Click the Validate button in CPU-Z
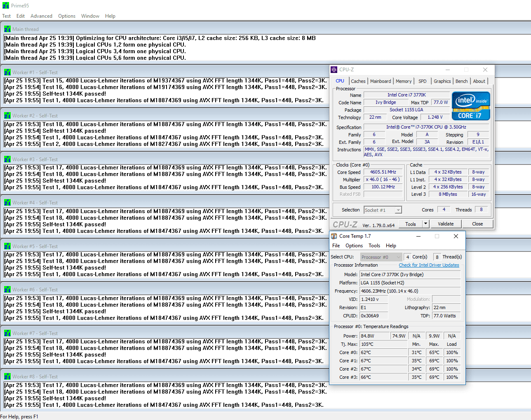This screenshot has width=531, height=420. [x=446, y=224]
